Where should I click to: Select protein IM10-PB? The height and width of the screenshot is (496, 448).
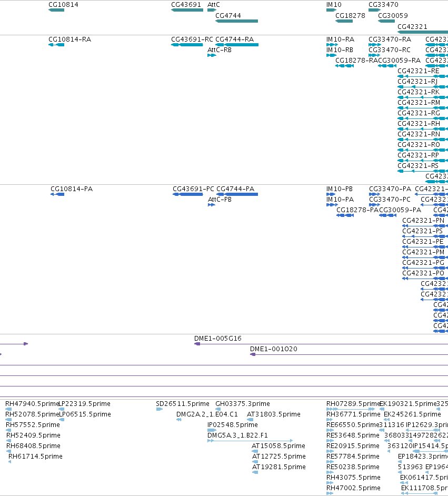pos(339,189)
